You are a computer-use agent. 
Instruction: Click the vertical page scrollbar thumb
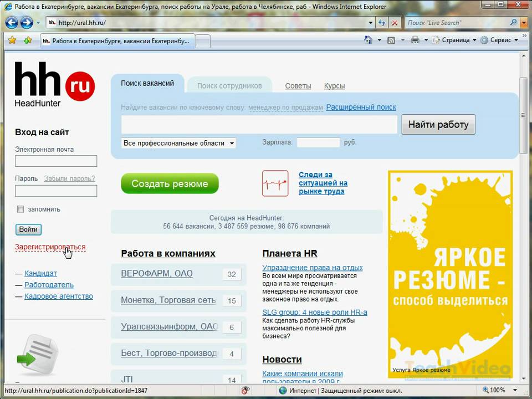[523, 115]
